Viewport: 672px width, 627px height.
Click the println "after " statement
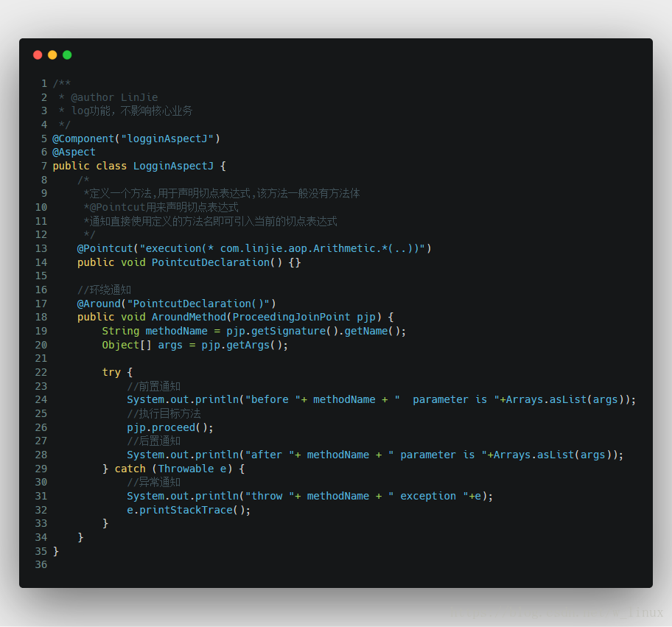pyautogui.click(x=375, y=455)
